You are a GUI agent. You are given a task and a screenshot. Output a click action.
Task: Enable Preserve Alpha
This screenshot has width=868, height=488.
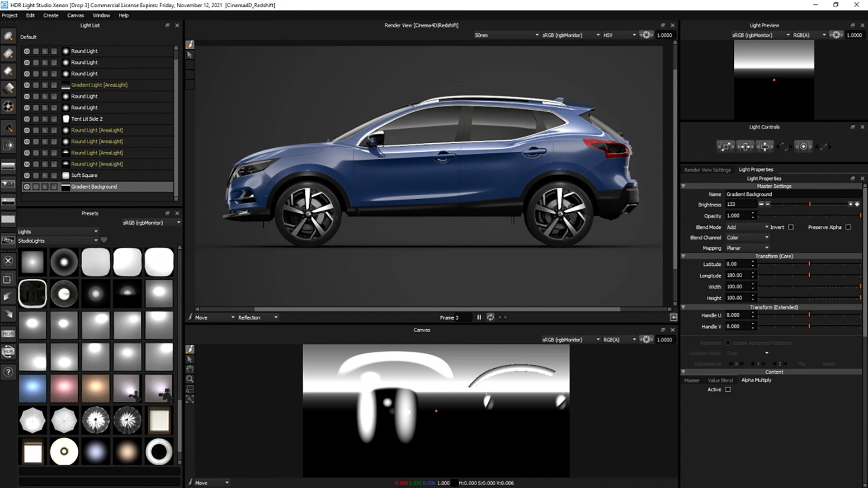[x=848, y=227]
